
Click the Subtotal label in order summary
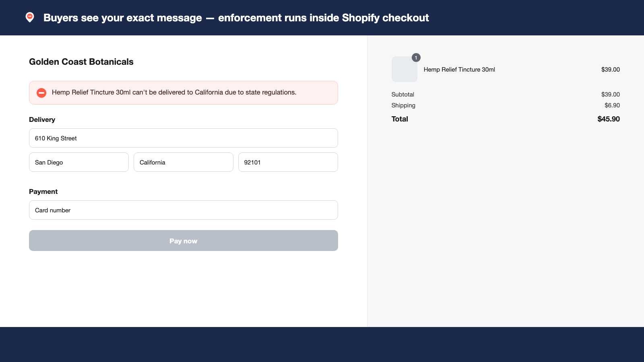[403, 95]
